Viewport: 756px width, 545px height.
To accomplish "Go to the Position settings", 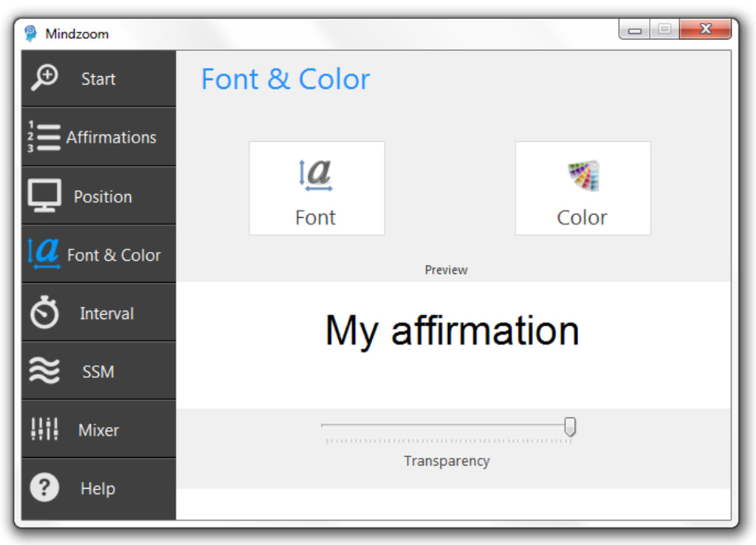I will [x=98, y=196].
